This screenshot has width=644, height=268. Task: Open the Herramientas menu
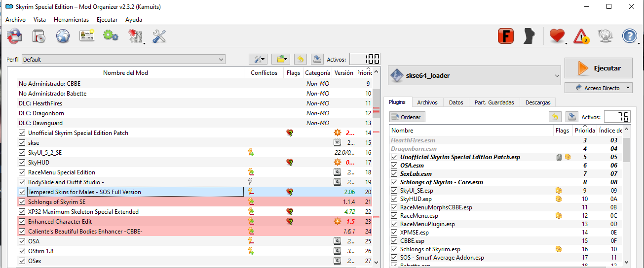pyautogui.click(x=71, y=20)
